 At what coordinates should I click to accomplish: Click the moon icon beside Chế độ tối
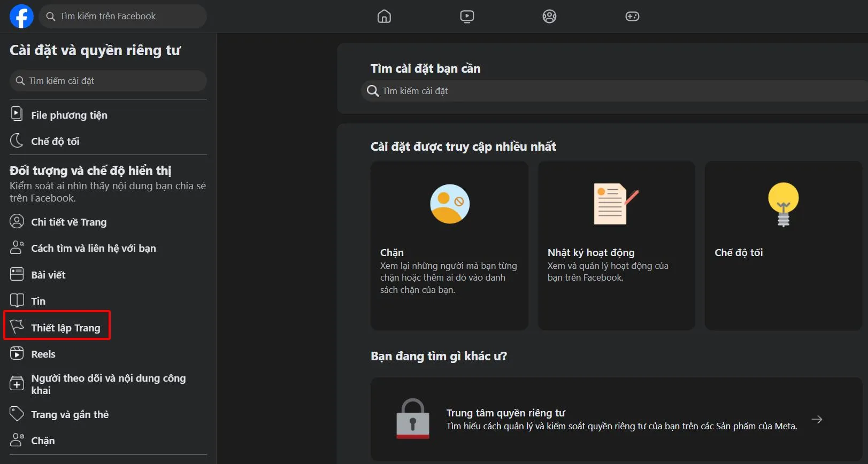pyautogui.click(x=17, y=141)
